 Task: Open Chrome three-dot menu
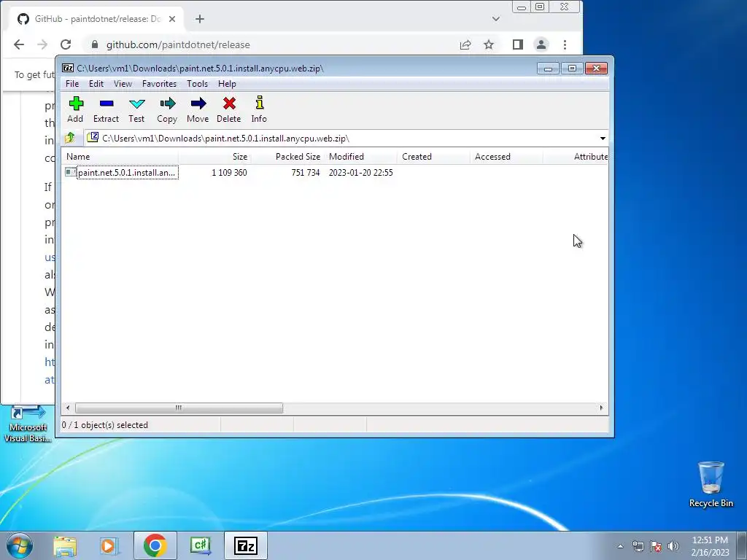(x=565, y=44)
